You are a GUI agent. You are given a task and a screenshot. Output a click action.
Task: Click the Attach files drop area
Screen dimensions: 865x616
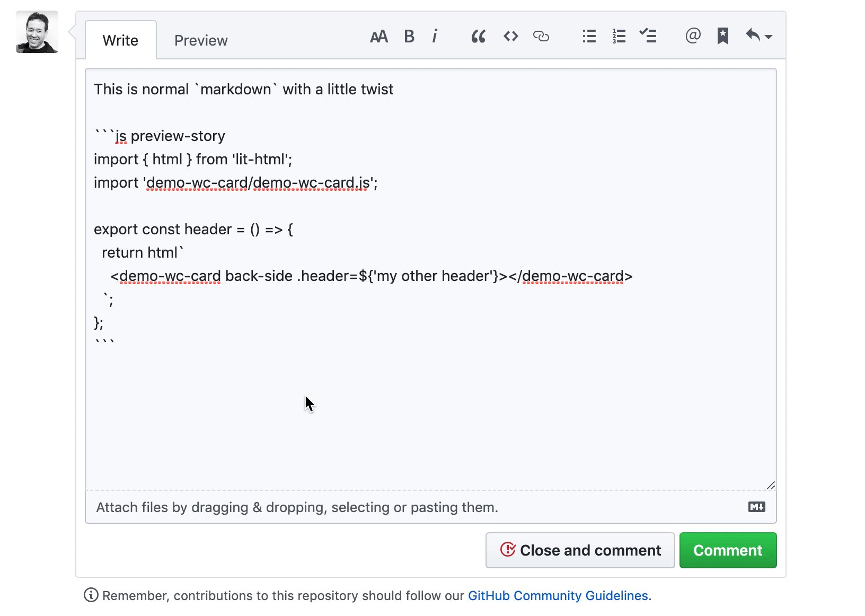(430, 507)
